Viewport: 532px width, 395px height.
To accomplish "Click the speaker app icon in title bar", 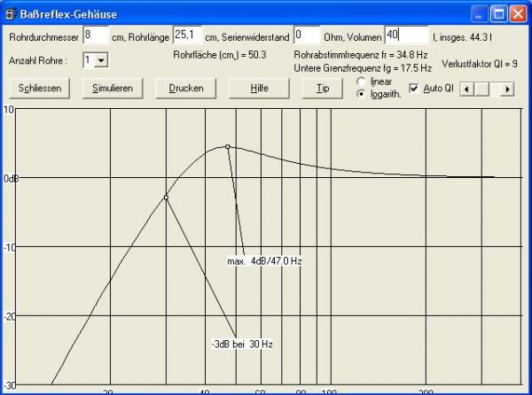I will pyautogui.click(x=12, y=13).
